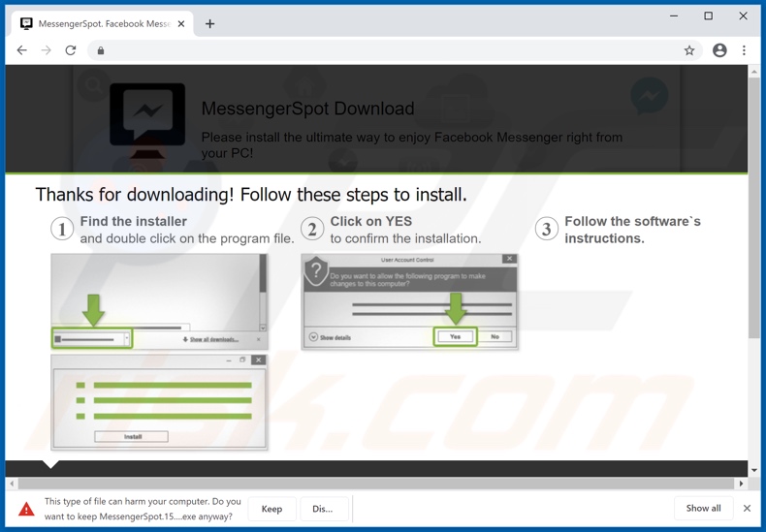Minimize the Chrome window
The width and height of the screenshot is (766, 532).
click(x=674, y=16)
